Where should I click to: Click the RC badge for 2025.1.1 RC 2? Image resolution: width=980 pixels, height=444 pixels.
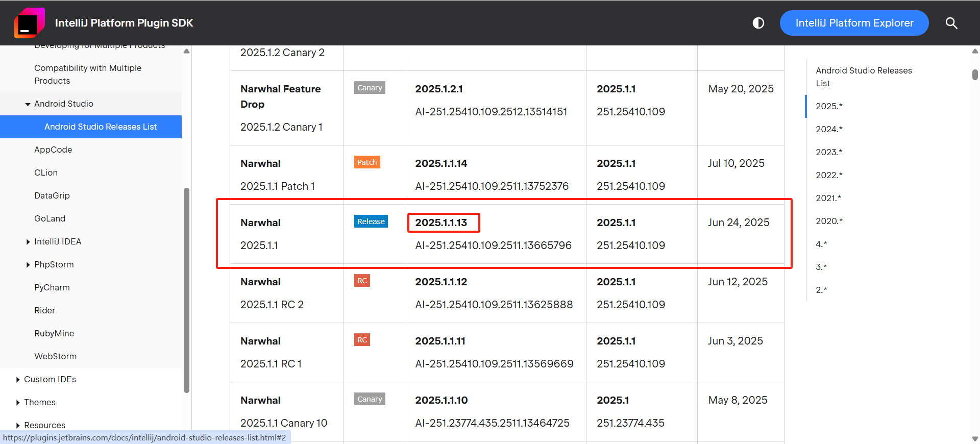click(362, 281)
